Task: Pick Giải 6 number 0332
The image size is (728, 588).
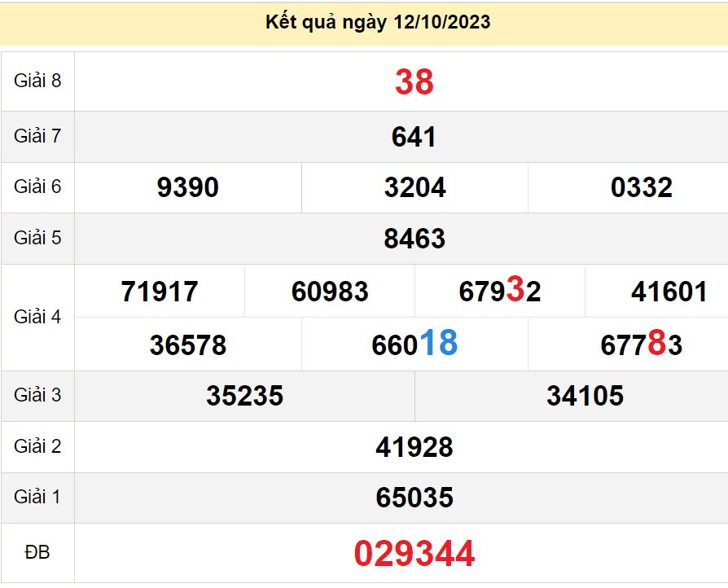Action: point(641,188)
